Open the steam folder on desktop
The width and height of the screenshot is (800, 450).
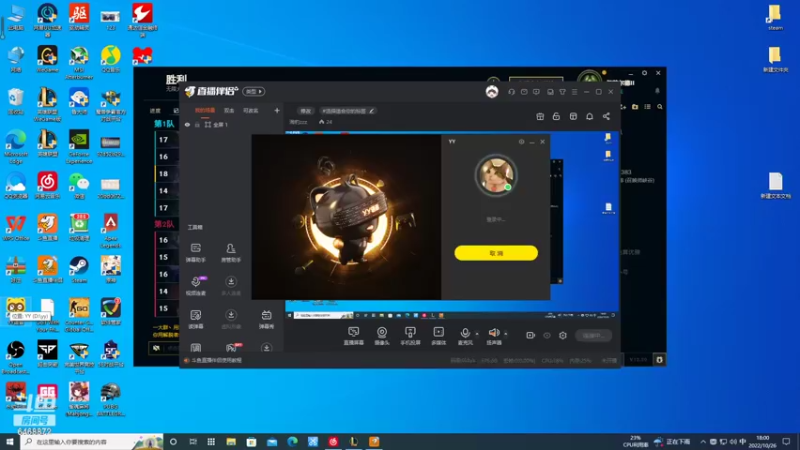pyautogui.click(x=775, y=17)
